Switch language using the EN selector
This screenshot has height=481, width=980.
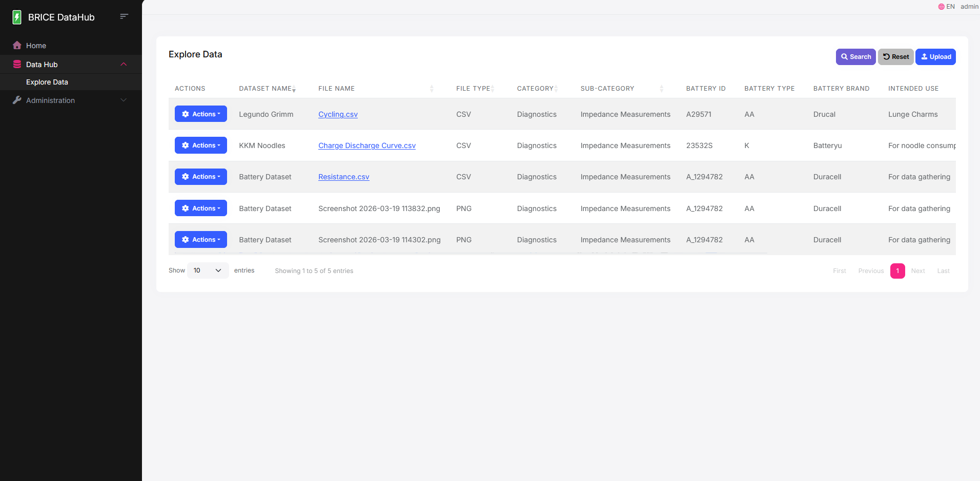pos(947,7)
